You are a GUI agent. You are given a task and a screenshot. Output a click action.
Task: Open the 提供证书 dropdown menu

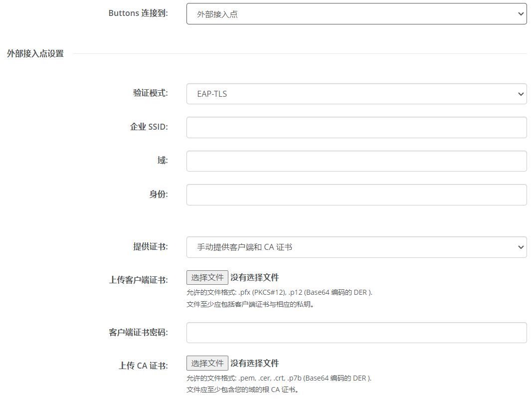356,247
